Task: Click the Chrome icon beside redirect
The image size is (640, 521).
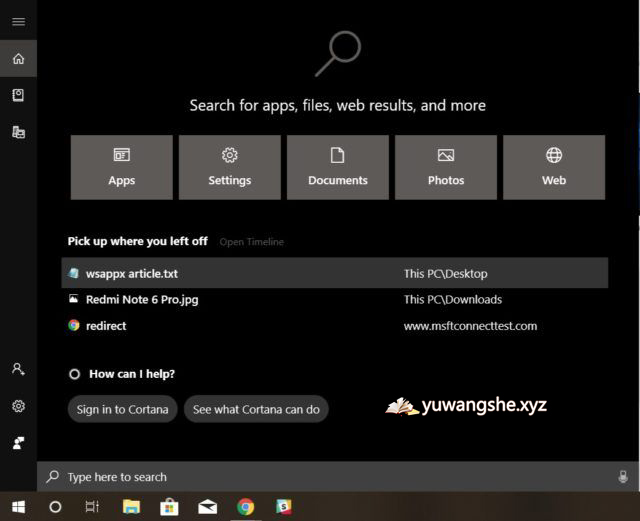Action: click(74, 325)
